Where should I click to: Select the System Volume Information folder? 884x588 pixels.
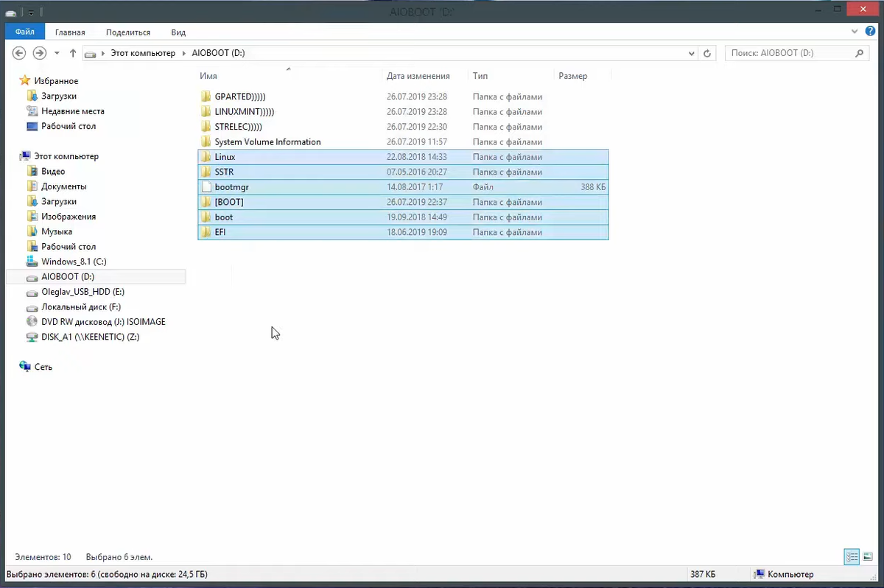click(267, 142)
